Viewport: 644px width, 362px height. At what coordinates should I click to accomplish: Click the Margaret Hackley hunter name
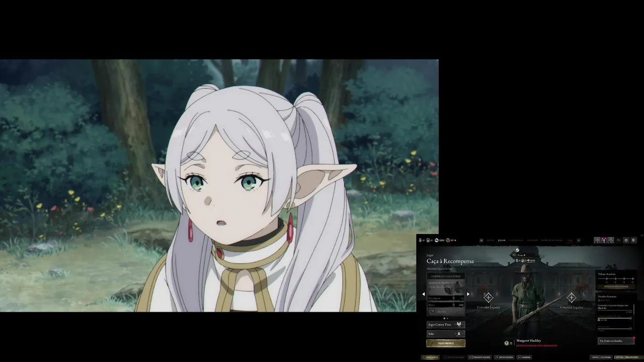(529, 340)
